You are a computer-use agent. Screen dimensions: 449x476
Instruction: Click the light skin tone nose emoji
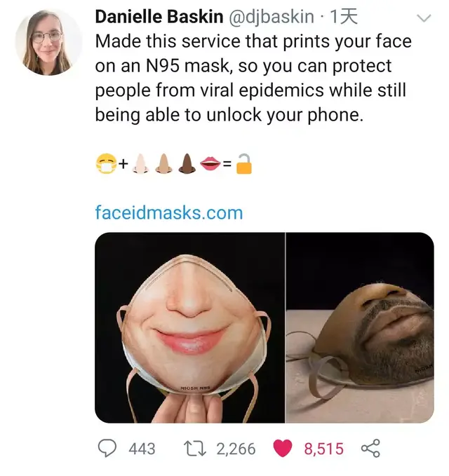(x=140, y=165)
